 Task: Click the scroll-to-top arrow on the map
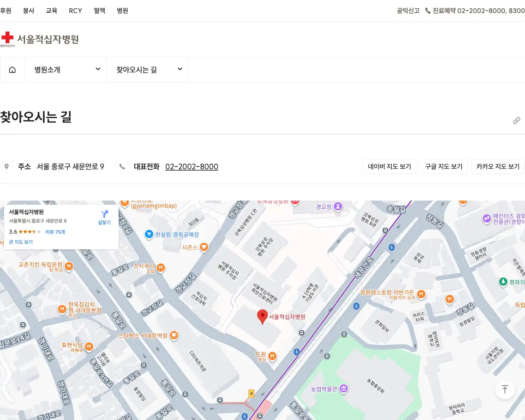click(504, 389)
